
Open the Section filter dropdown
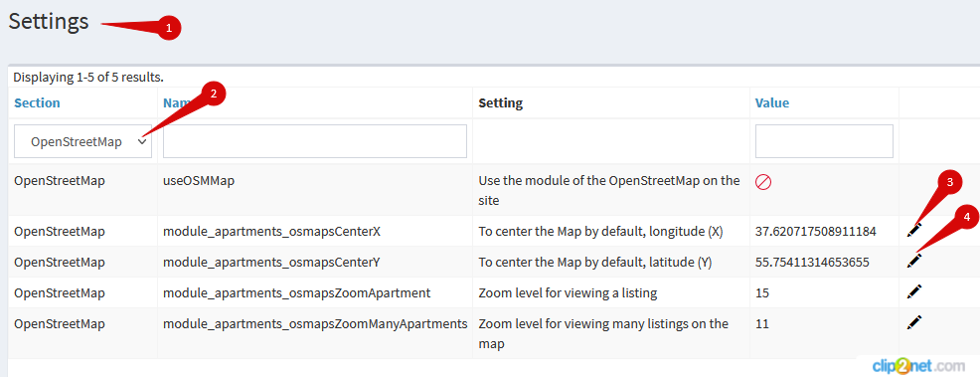pos(82,142)
